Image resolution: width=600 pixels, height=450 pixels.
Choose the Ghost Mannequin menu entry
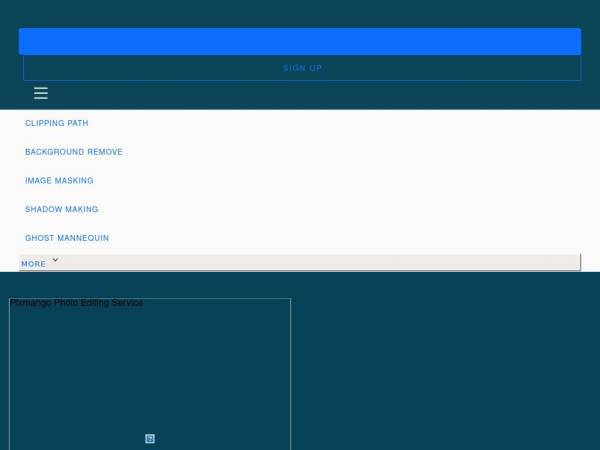pos(67,238)
